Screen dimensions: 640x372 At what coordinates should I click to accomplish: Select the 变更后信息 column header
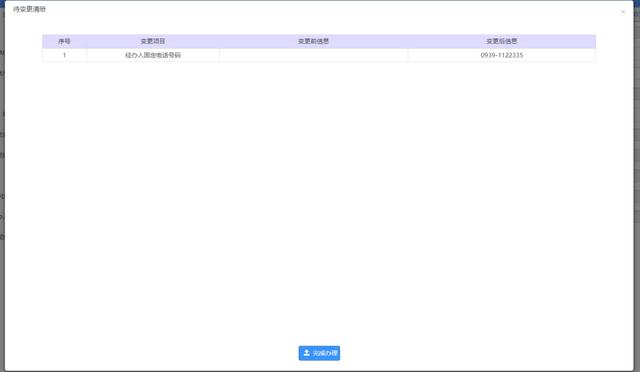502,41
